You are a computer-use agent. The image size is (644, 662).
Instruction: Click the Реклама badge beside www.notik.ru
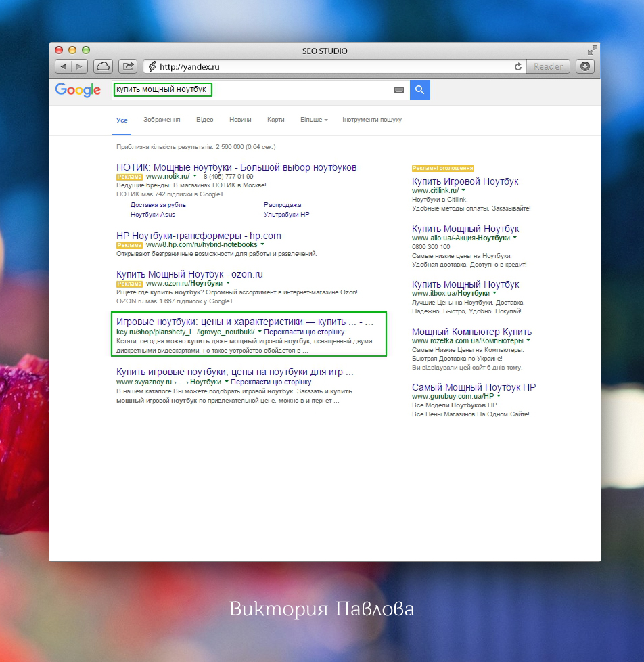point(130,177)
